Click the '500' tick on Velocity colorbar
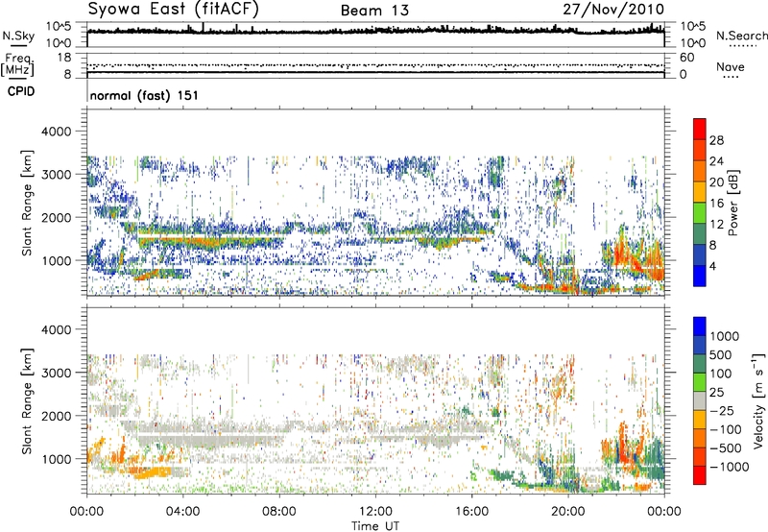The width and height of the screenshot is (768, 532). [721, 354]
